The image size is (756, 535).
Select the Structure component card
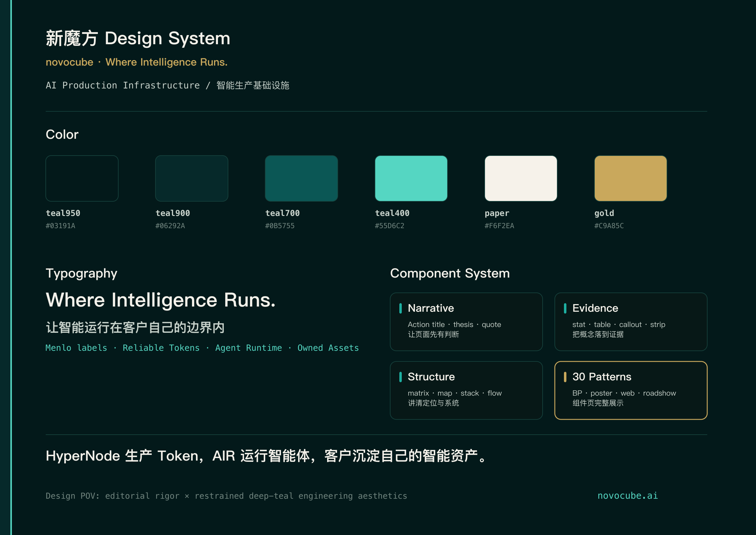(x=466, y=390)
